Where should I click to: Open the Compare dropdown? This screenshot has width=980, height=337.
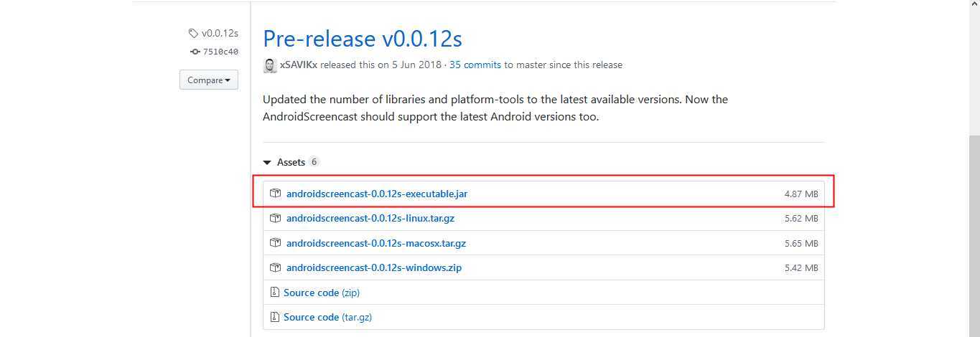point(209,80)
